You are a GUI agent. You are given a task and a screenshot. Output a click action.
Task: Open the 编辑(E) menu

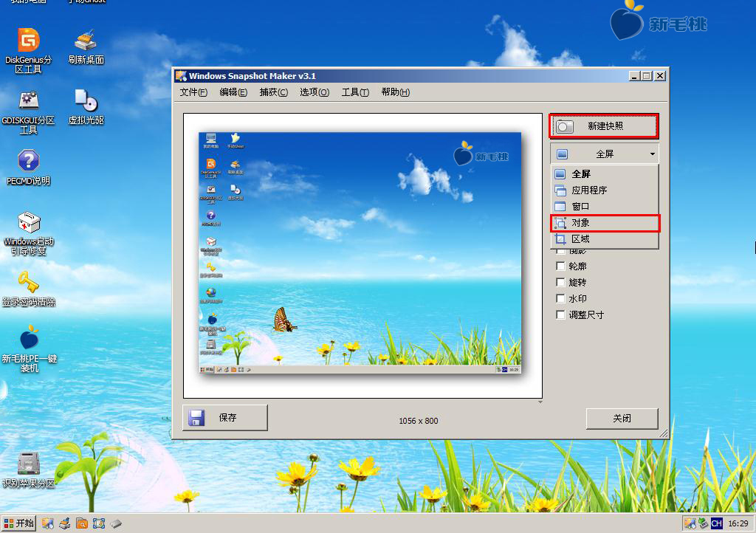click(233, 92)
